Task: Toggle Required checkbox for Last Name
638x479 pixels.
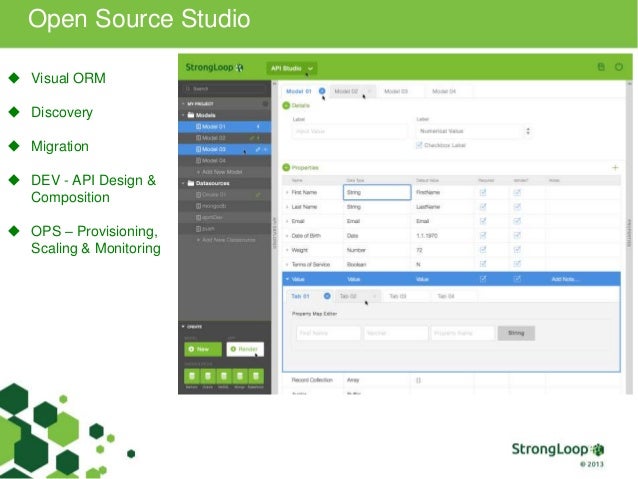Action: click(483, 207)
